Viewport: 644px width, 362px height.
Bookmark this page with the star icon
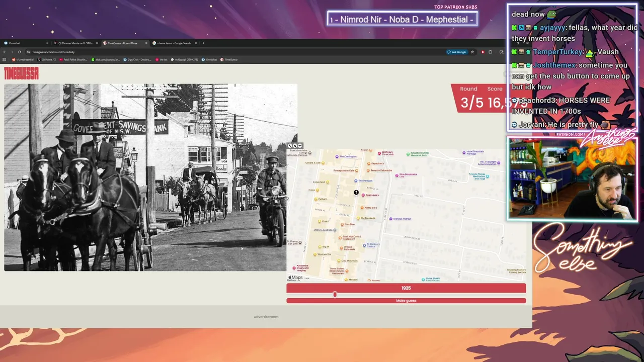[472, 52]
